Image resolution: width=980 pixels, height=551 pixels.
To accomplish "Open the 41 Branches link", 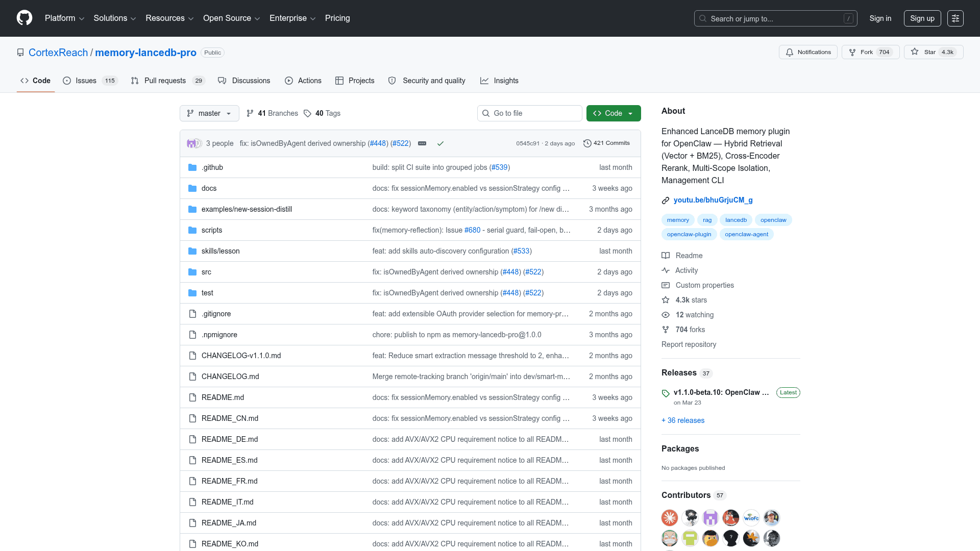I will pos(272,113).
